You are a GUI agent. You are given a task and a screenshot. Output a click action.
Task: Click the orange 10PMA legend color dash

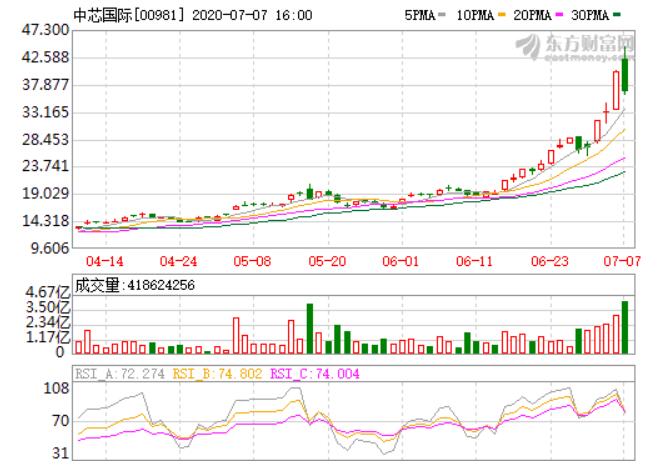pos(501,15)
